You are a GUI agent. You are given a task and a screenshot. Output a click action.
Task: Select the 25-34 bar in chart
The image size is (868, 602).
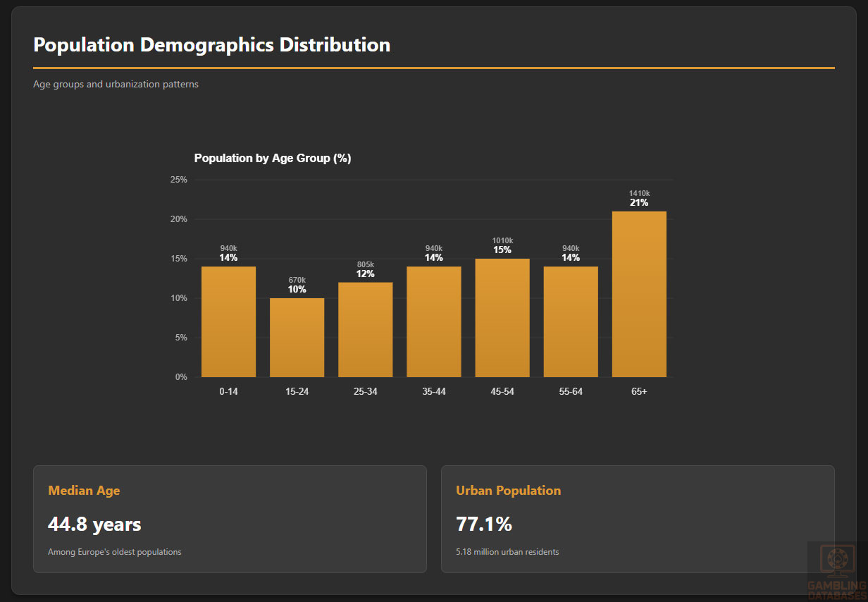[365, 329]
